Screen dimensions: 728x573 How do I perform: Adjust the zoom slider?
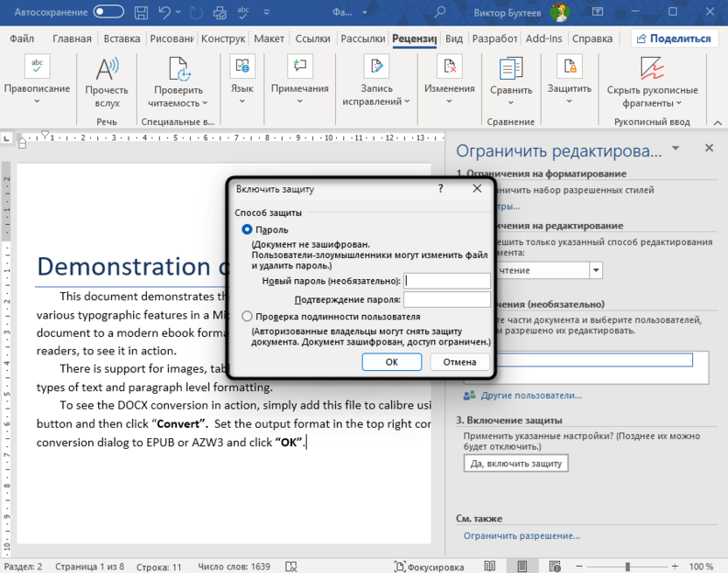point(627,565)
